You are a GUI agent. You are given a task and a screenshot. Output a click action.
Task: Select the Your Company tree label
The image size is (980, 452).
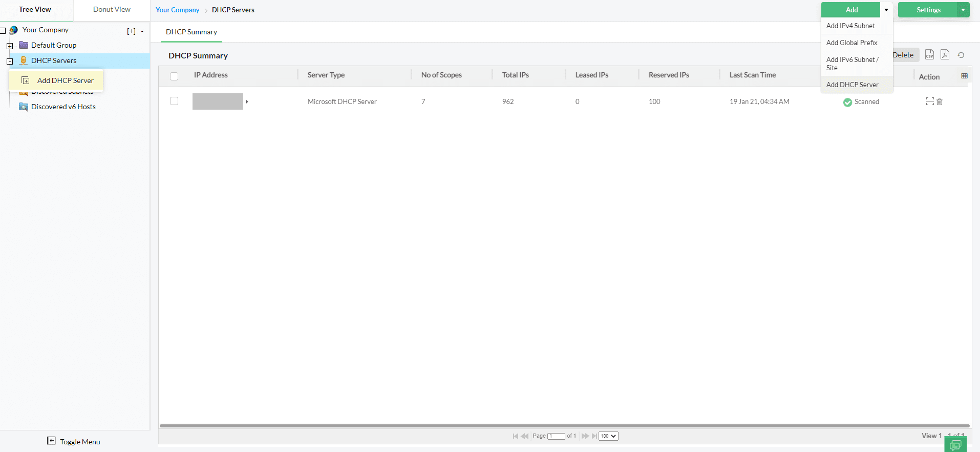(45, 30)
